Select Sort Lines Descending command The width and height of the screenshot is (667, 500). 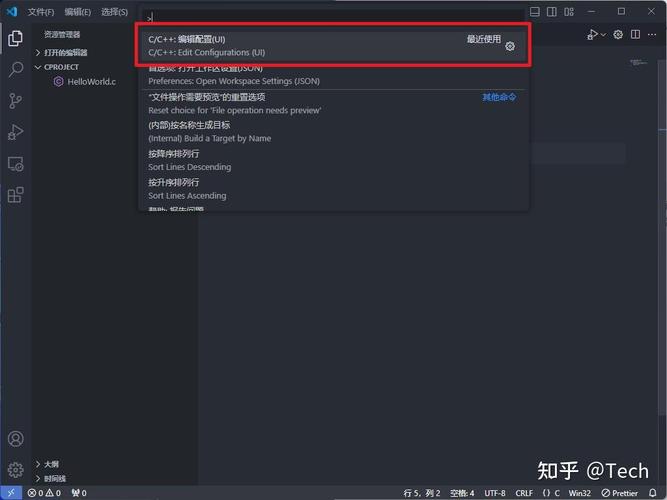click(x=334, y=160)
